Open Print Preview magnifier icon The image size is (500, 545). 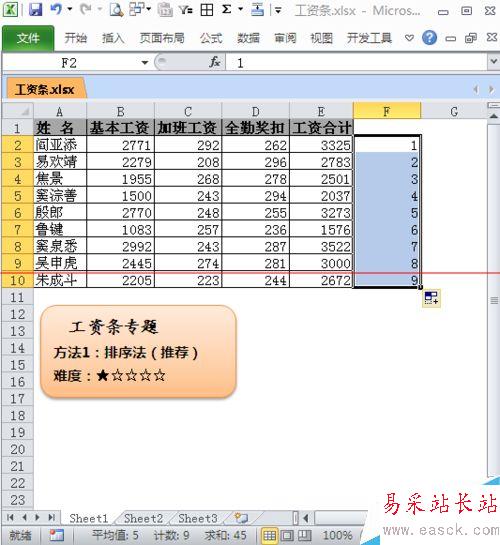(x=116, y=9)
